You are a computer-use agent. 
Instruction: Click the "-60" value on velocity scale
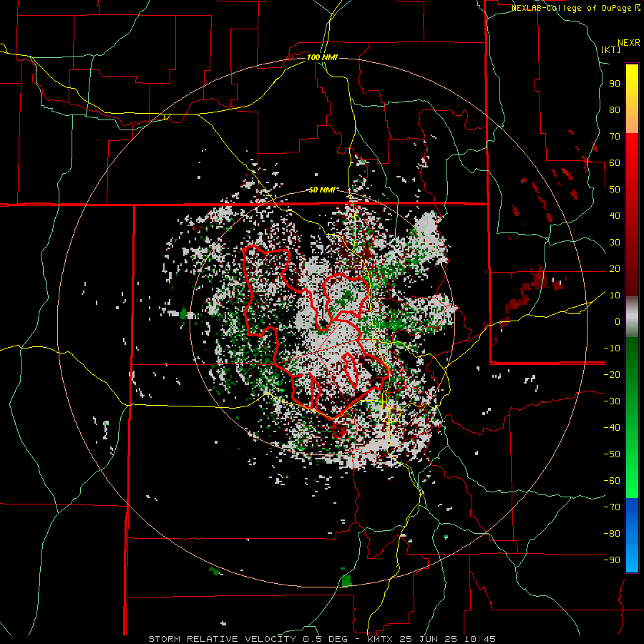click(612, 481)
